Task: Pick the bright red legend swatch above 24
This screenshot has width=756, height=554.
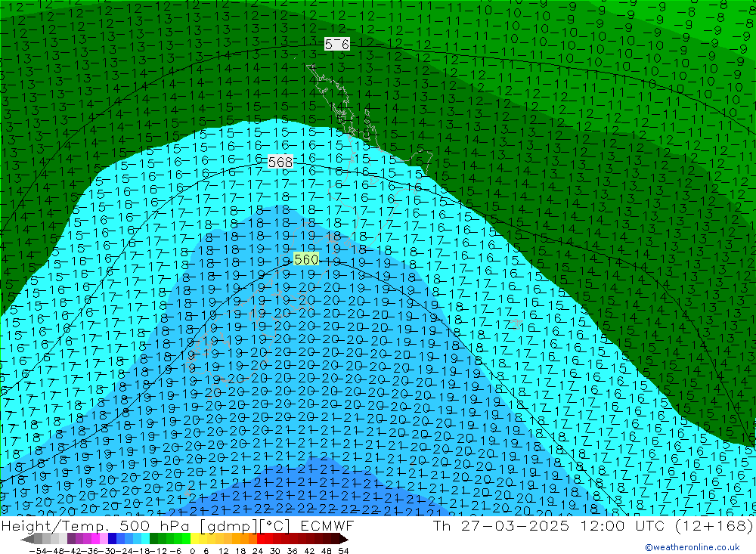Action: click(261, 539)
